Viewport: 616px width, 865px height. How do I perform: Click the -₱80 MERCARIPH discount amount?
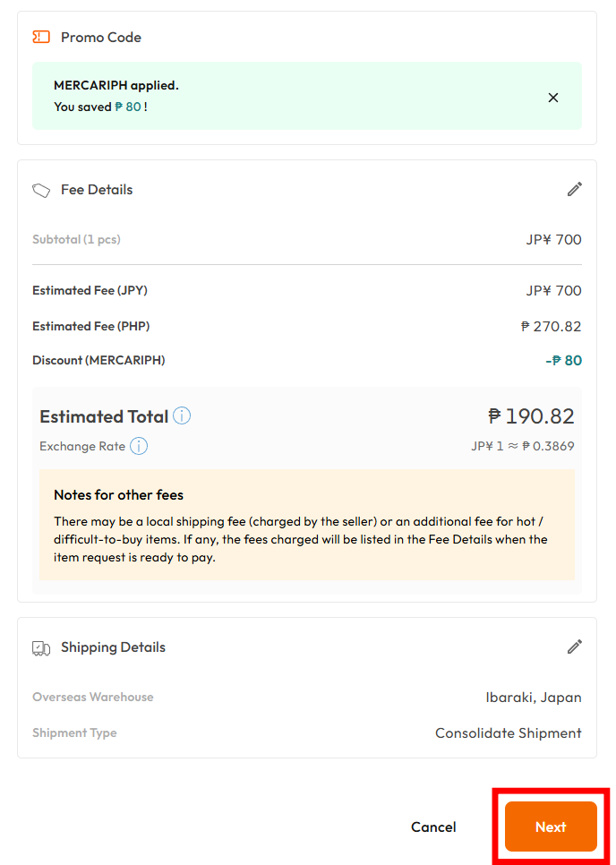[563, 360]
